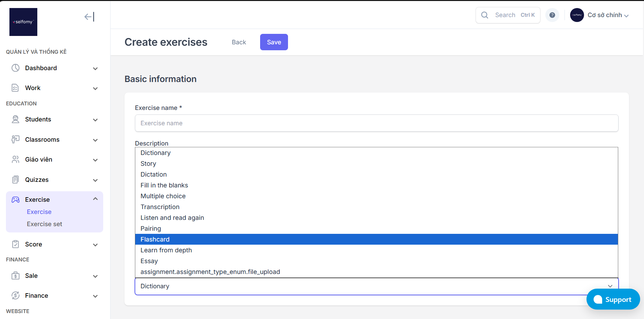Click the Exercise name input field

377,123
